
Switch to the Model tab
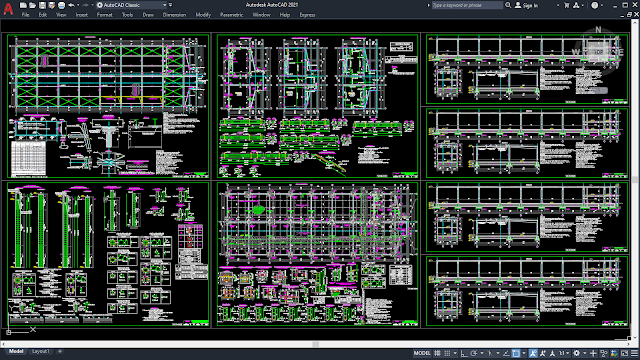(x=16, y=351)
